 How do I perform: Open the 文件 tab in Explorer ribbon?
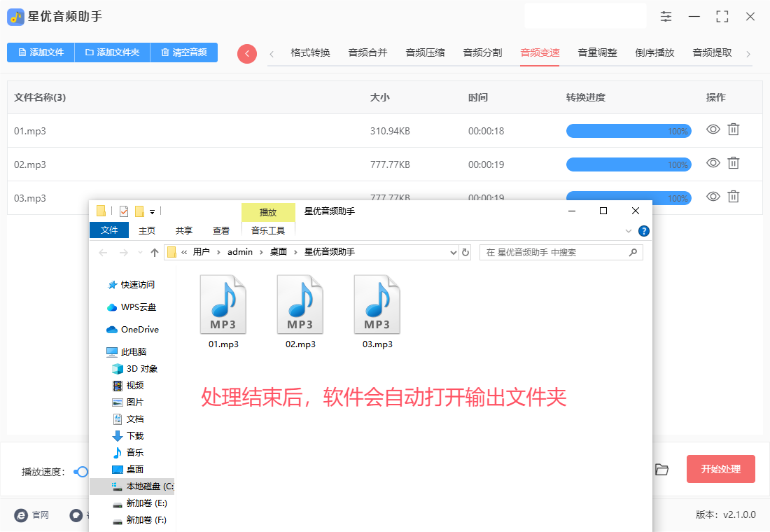[109, 230]
